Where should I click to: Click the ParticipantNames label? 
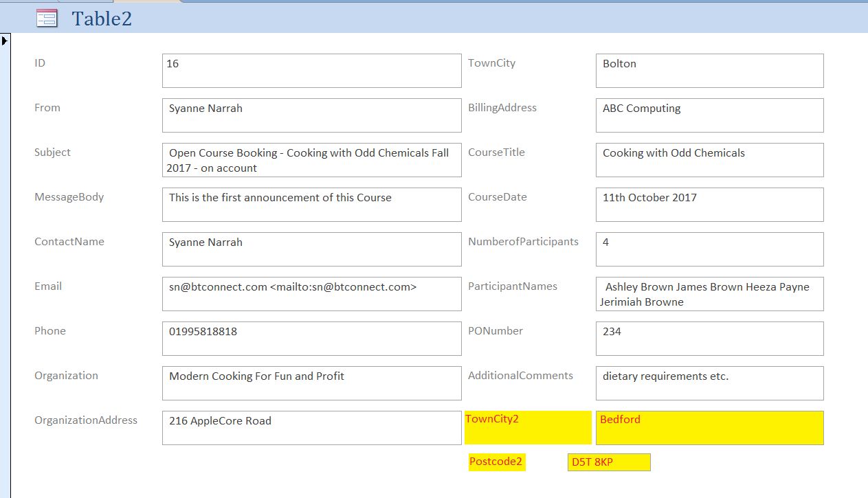pyautogui.click(x=513, y=286)
